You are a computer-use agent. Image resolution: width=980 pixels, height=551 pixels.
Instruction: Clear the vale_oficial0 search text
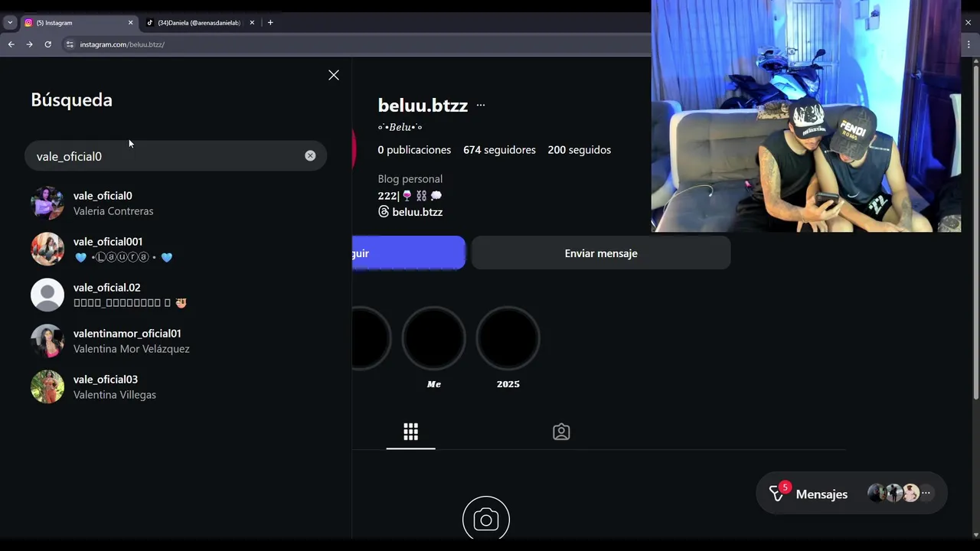pos(310,156)
